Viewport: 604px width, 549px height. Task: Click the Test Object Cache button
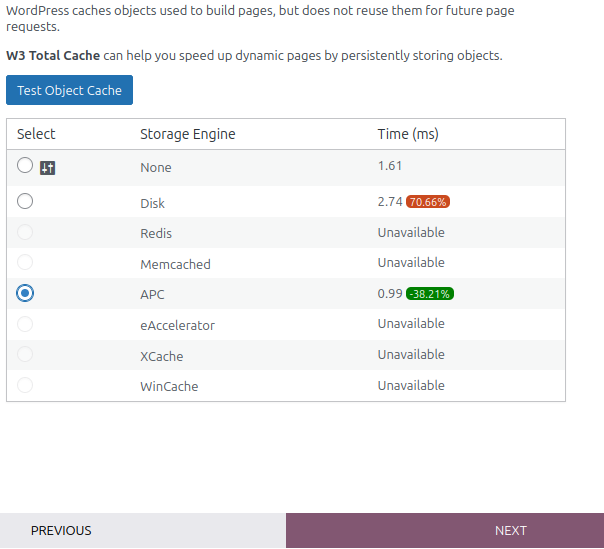point(69,90)
